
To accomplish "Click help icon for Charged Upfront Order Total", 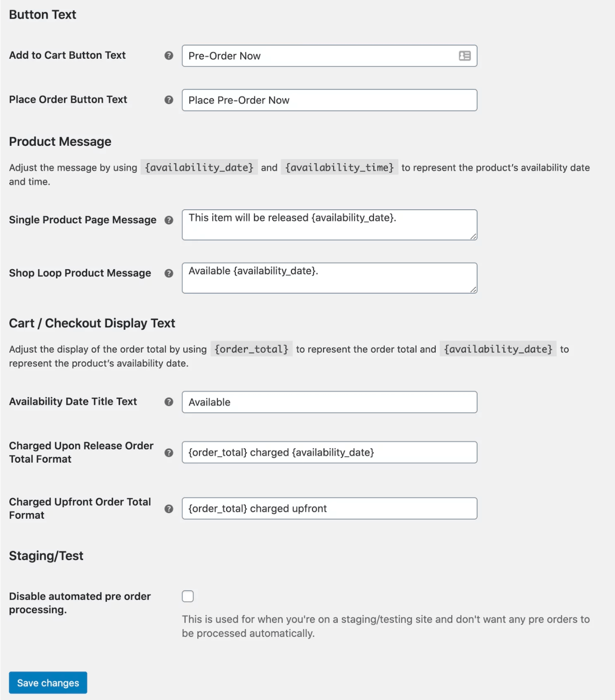I will tap(169, 509).
